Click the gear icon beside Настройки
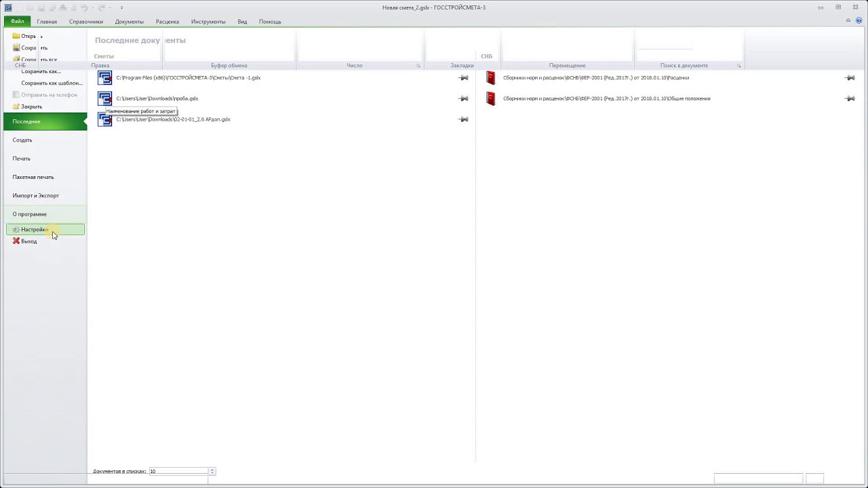Screen dimensions: 868x488 [16, 230]
